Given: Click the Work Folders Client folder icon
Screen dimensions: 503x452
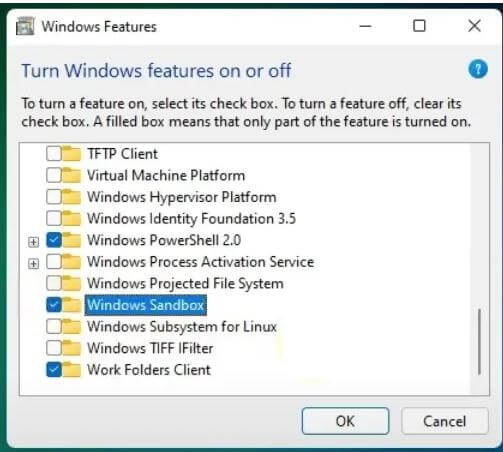Looking at the screenshot, I should tap(71, 369).
